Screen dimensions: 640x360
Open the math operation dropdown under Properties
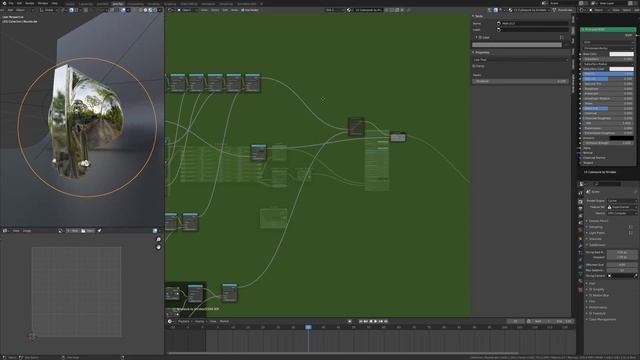520,60
